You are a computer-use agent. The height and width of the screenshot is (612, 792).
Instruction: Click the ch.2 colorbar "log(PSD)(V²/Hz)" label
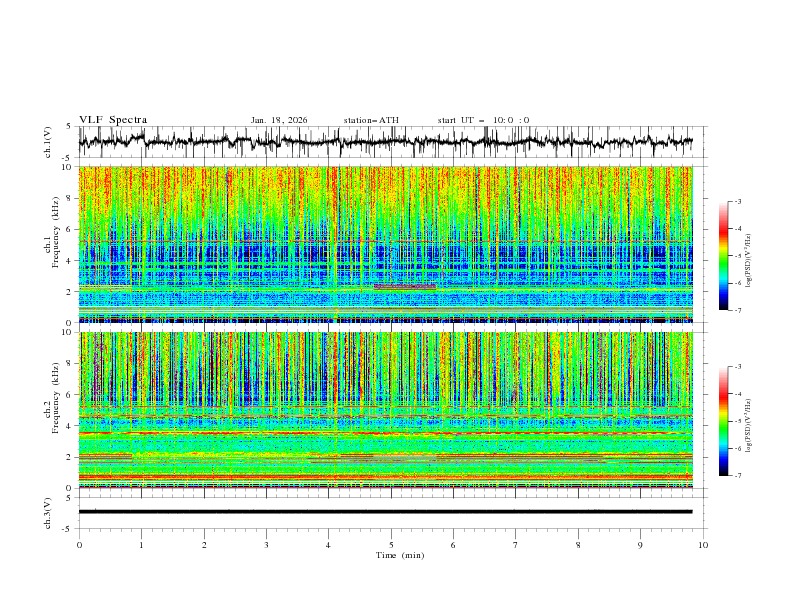point(749,426)
